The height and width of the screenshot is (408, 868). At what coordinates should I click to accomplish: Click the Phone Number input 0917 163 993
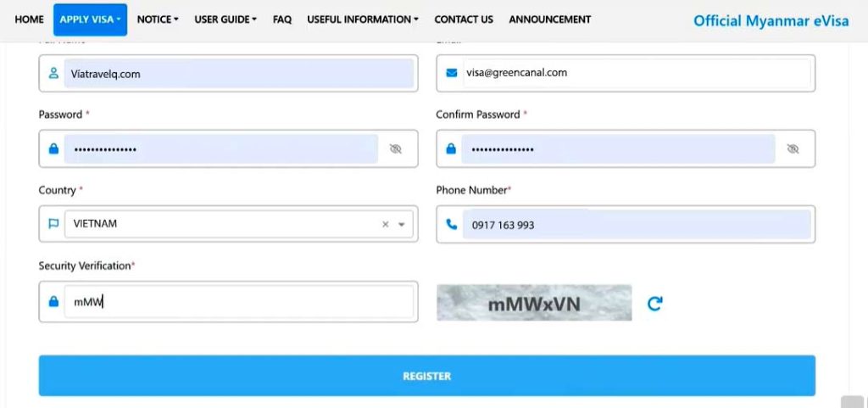637,224
